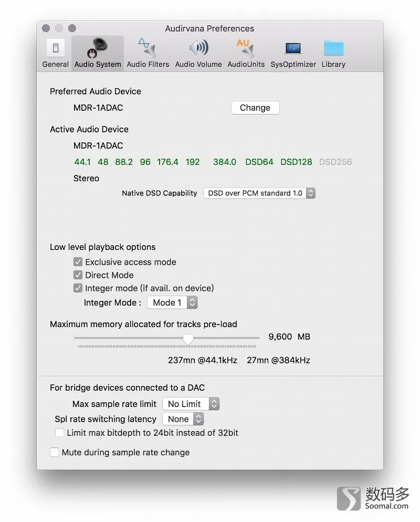The width and height of the screenshot is (420, 522).
Task: Click Change preferred audio device button
Action: (255, 108)
